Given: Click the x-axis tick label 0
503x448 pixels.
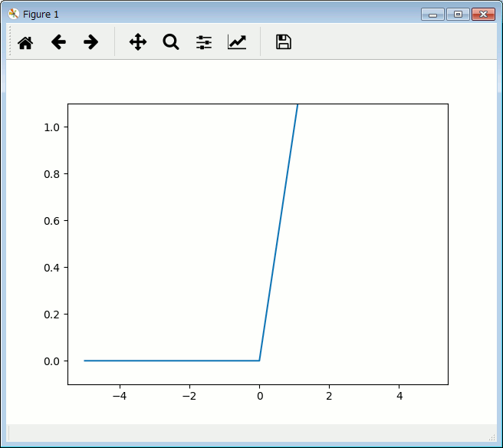Looking at the screenshot, I should 259,397.
